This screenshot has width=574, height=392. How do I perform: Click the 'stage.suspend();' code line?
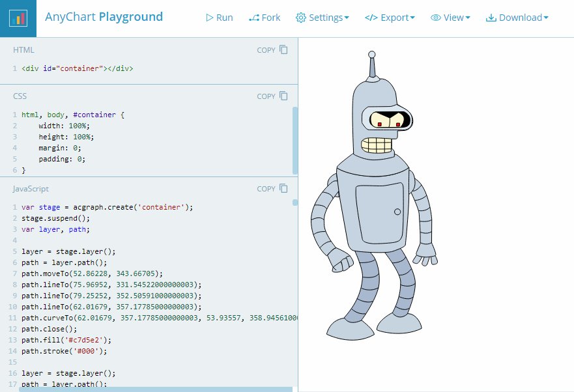(55, 218)
